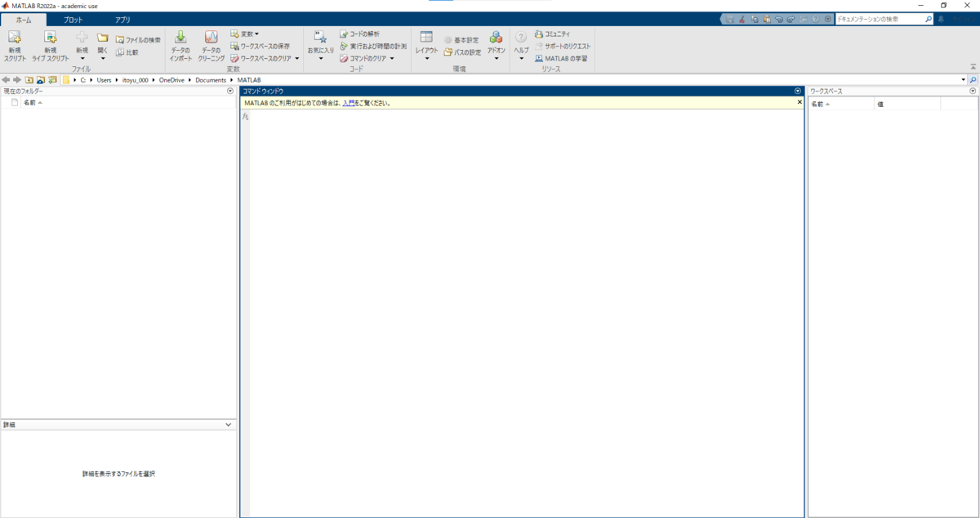Go up one folder level
Screen dimensions: 980x518
click(x=29, y=80)
